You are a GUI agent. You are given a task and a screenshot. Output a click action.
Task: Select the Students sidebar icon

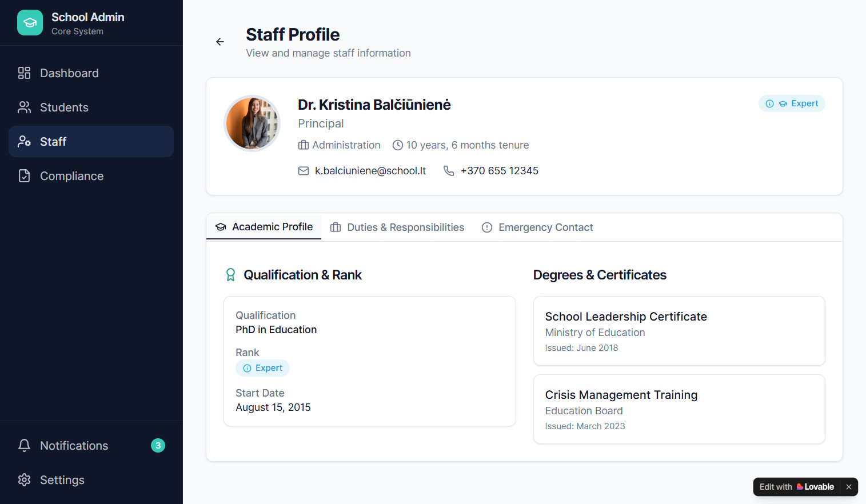click(x=23, y=107)
